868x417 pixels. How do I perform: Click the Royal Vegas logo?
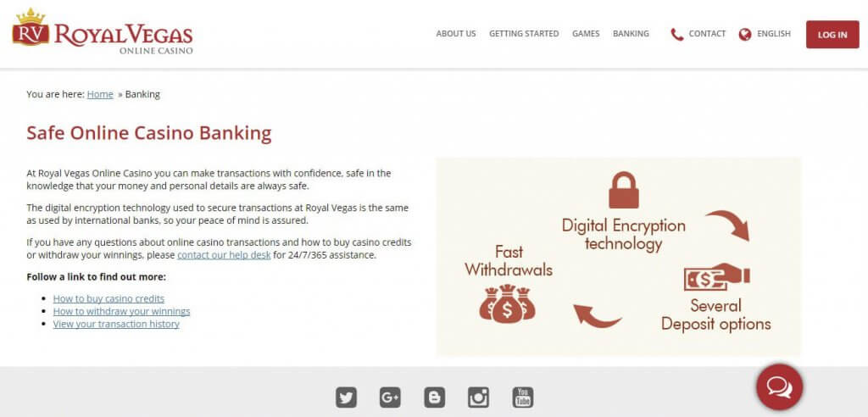click(x=103, y=31)
